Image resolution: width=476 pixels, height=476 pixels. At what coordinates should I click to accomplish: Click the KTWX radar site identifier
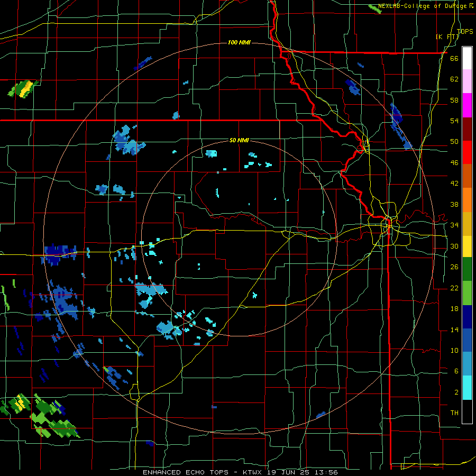tap(253, 472)
